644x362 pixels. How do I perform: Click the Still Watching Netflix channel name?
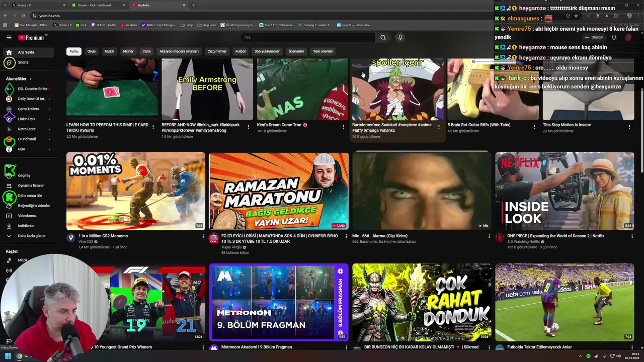click(x=523, y=242)
